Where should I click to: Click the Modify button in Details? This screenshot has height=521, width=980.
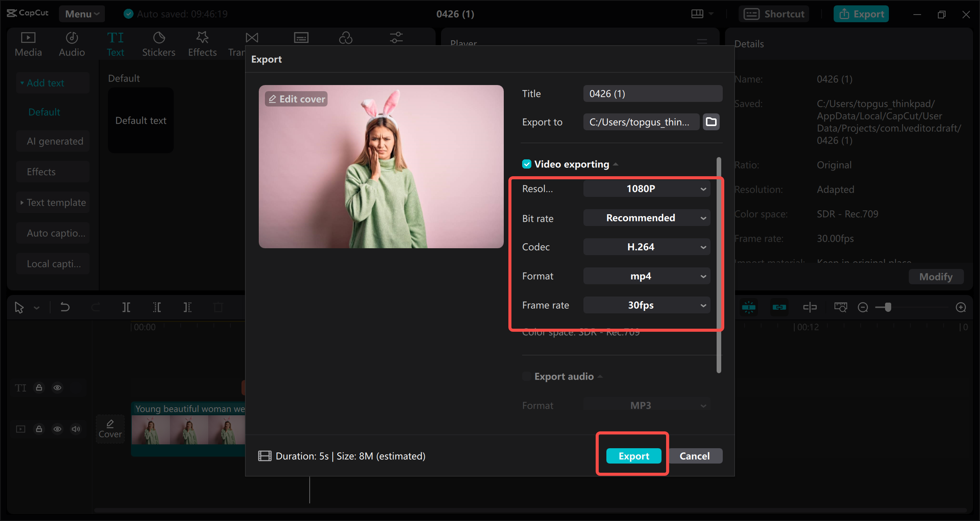[x=936, y=277]
